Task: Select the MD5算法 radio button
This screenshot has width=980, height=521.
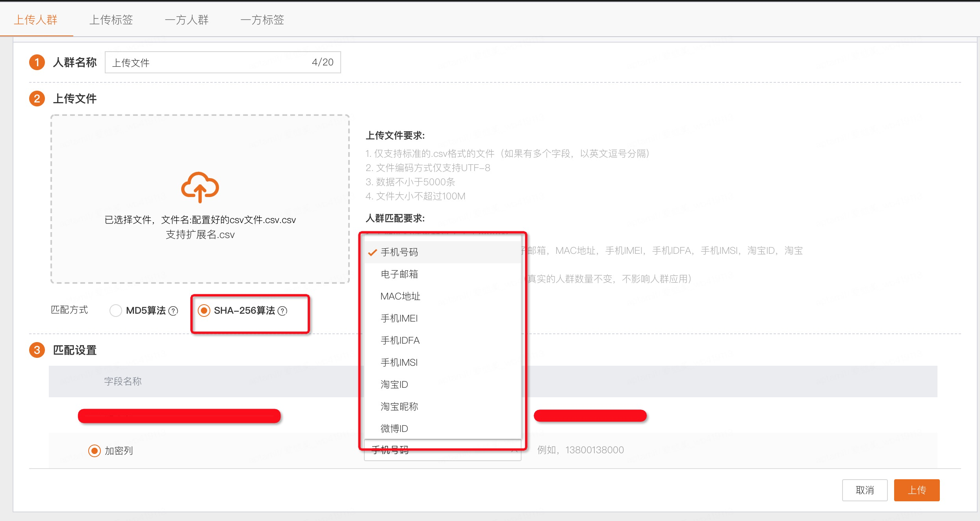Action: 116,311
